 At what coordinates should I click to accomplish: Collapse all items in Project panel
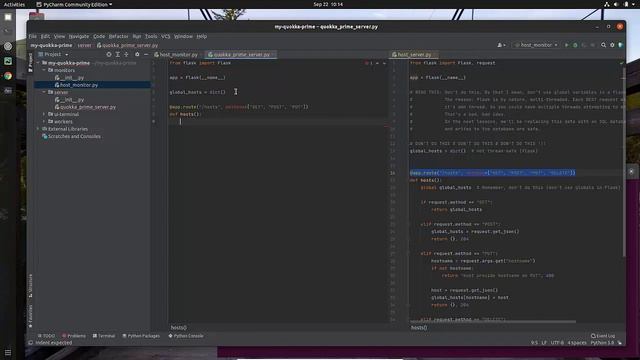(x=126, y=54)
